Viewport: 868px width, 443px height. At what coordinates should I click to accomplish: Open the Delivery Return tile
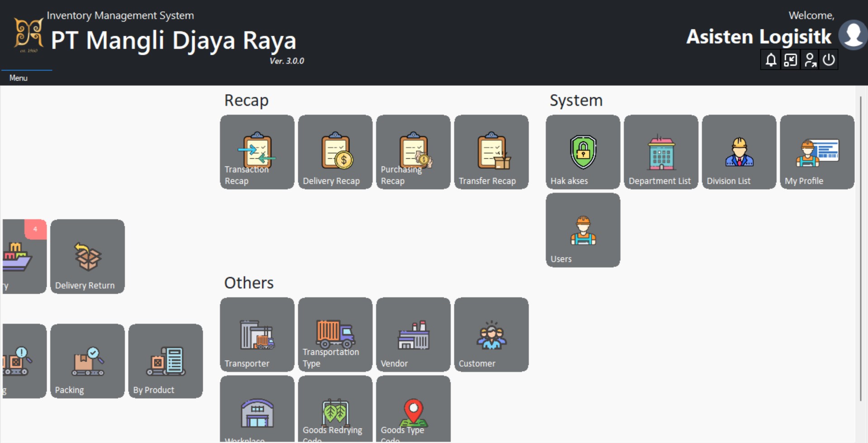(x=87, y=257)
